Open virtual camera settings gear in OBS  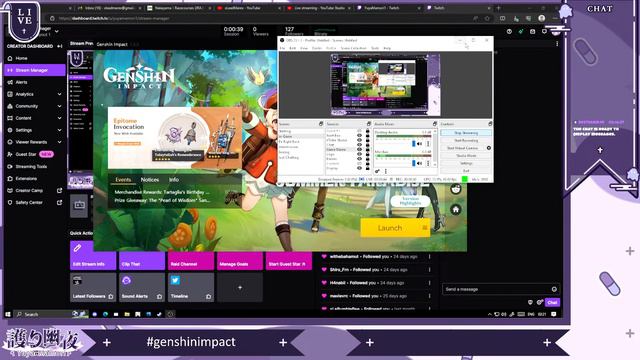click(489, 148)
